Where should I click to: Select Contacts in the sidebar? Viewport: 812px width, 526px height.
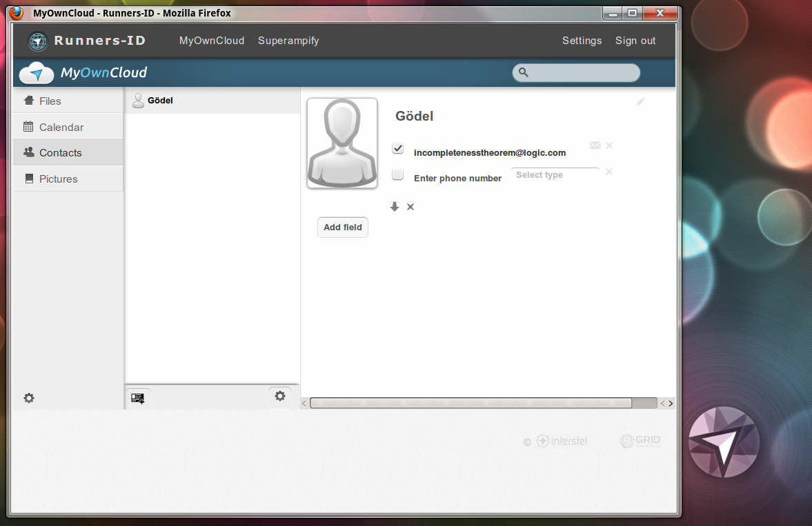coord(68,153)
